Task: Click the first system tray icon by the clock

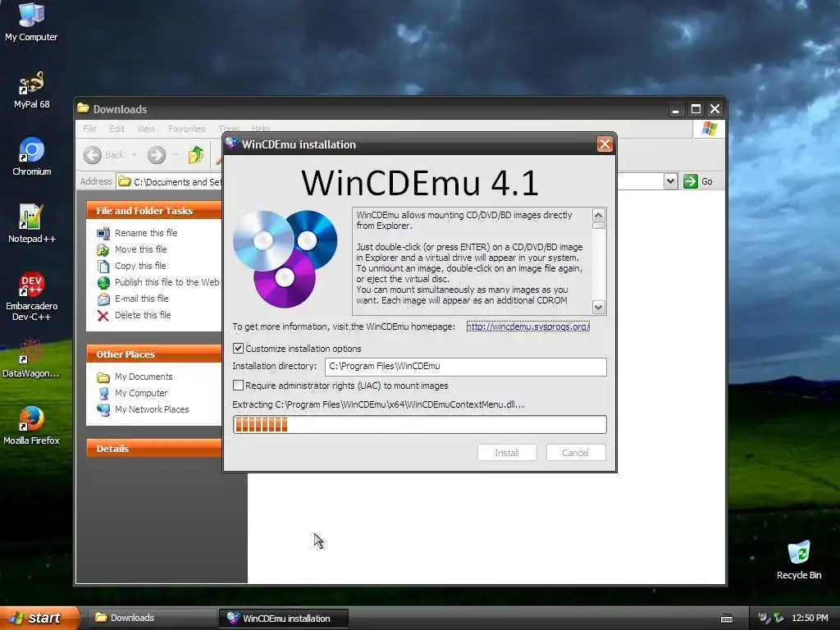Action: pos(763,618)
